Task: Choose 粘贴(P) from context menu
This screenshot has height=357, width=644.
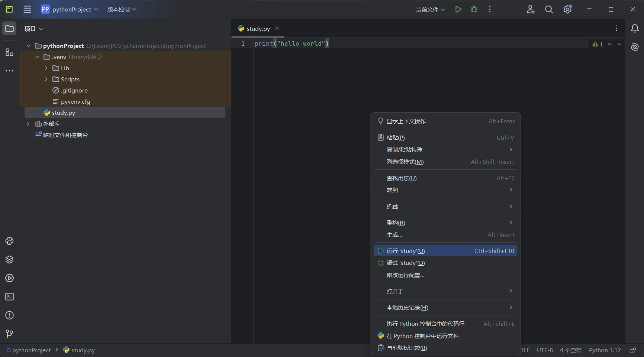Action: click(445, 137)
